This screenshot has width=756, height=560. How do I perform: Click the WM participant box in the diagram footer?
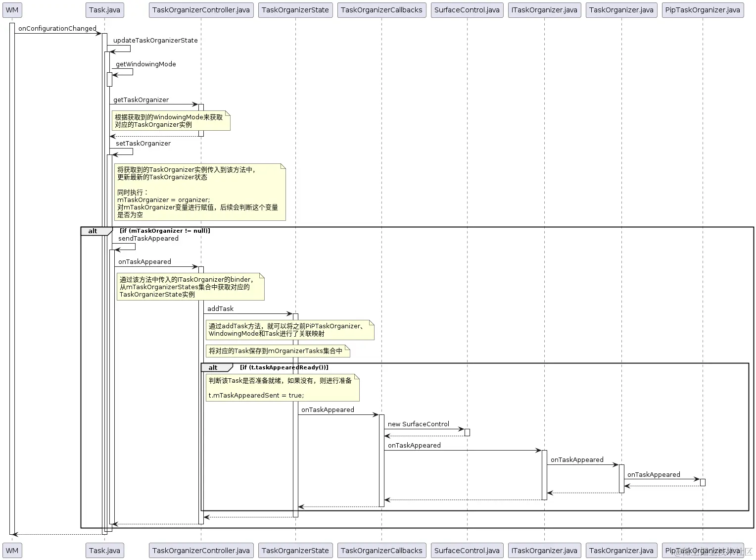click(x=12, y=550)
